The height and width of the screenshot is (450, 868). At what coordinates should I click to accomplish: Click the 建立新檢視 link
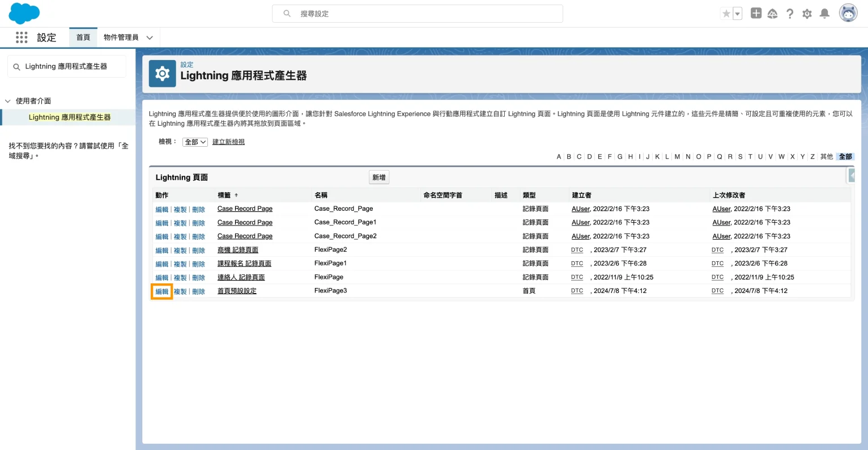[x=228, y=142]
